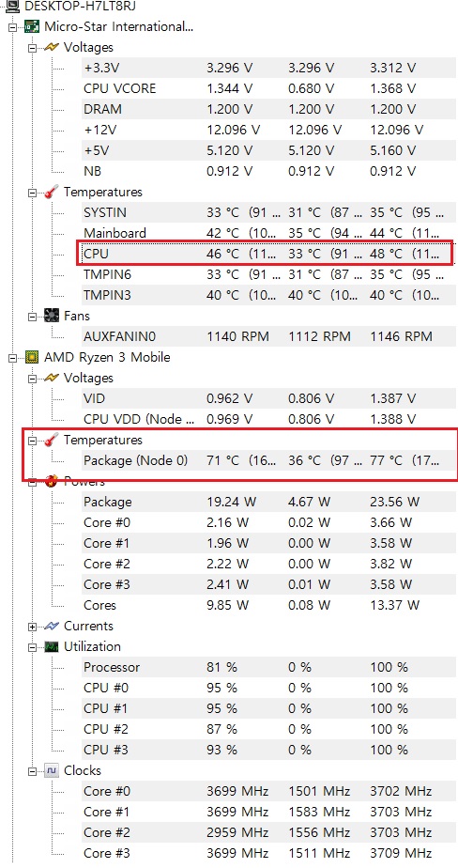Select the Package (Node 0) temperature row
458x868 pixels.
click(265, 460)
